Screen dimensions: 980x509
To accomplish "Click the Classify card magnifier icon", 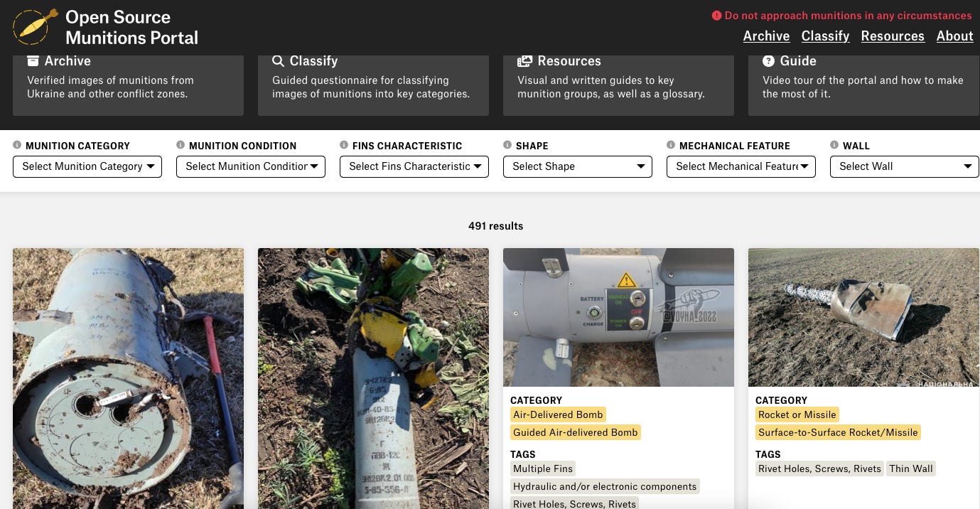I will click(x=278, y=61).
